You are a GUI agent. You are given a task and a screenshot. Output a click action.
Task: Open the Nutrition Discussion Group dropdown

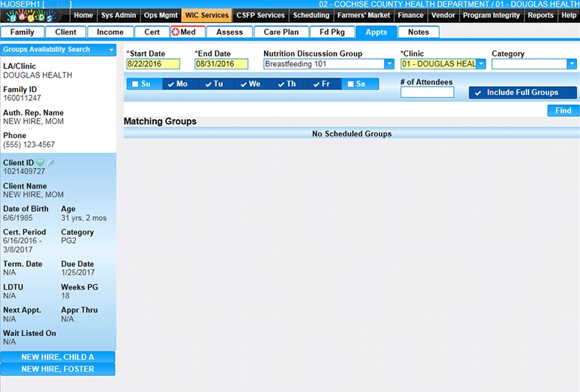tap(389, 64)
